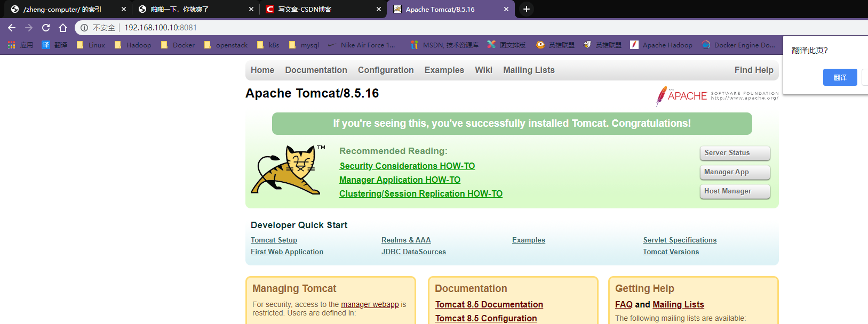The height and width of the screenshot is (324, 868).
Task: Open the Mailing Lists link under Getting Help
Action: pos(678,305)
